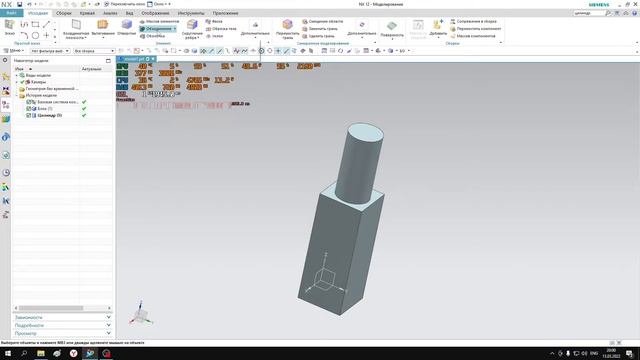Click the Draft (Уклон) command
The height and width of the screenshot is (360, 640).
click(x=215, y=36)
